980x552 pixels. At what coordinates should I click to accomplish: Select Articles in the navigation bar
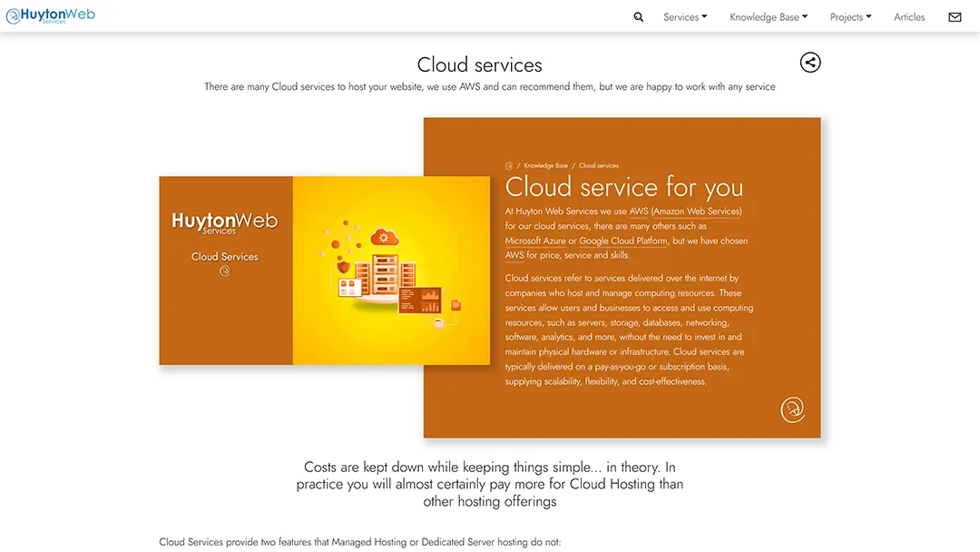[x=909, y=16]
